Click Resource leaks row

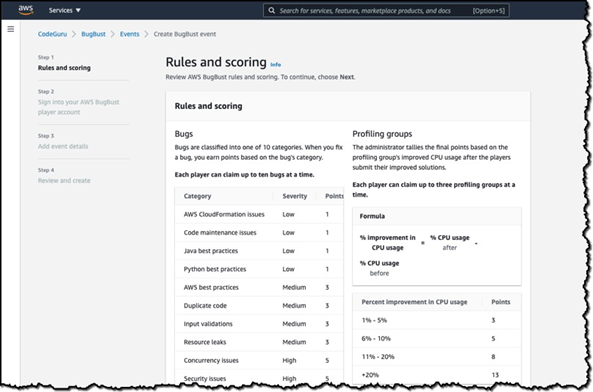click(259, 342)
